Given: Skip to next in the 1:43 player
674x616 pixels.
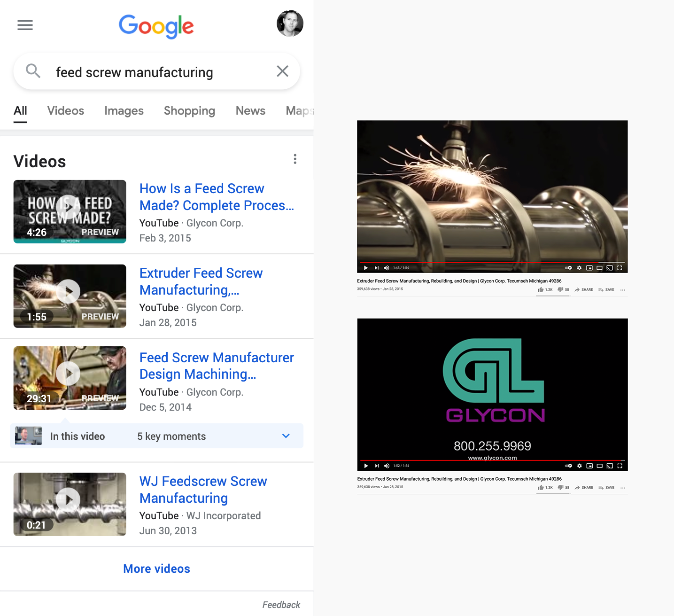Looking at the screenshot, I should [377, 268].
